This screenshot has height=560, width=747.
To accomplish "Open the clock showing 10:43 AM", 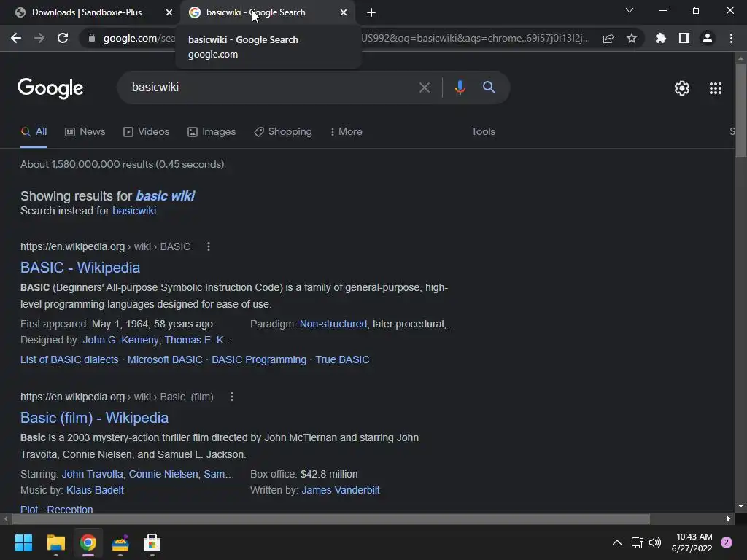I will pos(692,542).
